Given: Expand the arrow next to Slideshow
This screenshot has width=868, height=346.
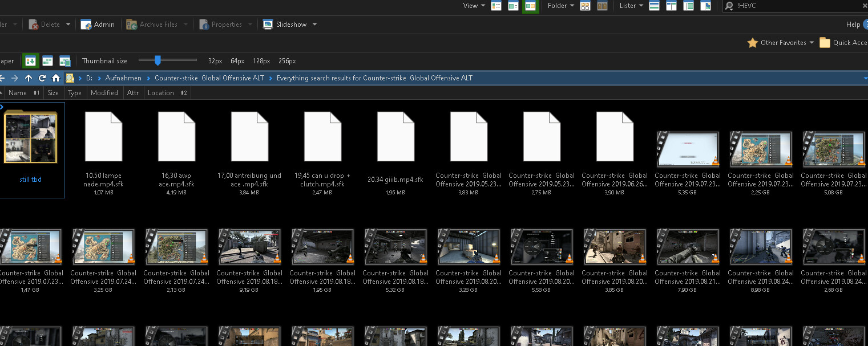Looking at the screenshot, I should point(314,25).
